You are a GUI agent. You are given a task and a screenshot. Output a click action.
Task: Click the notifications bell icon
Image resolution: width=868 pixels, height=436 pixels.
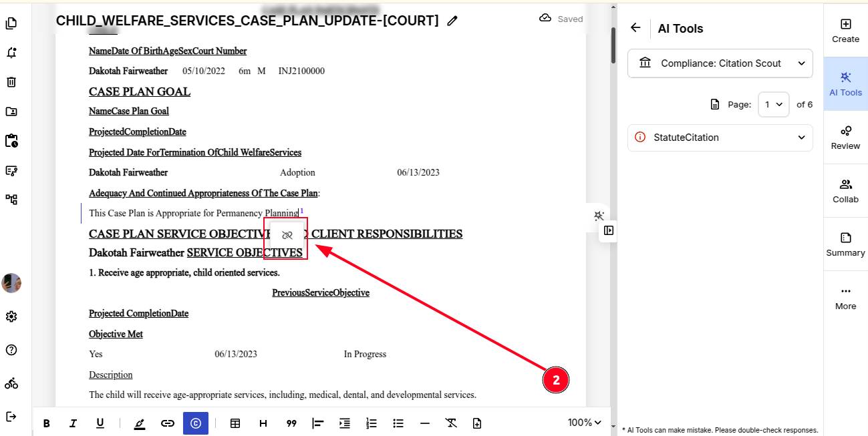coord(11,53)
